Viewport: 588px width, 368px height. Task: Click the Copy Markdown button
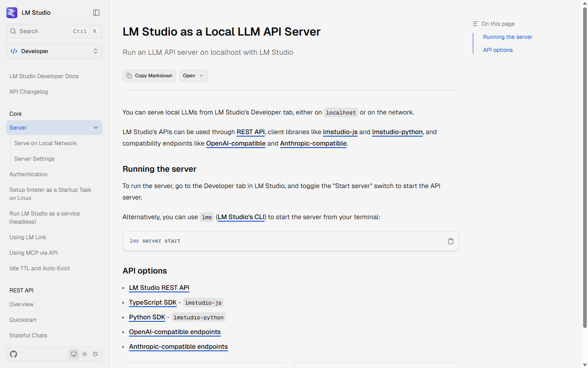pyautogui.click(x=149, y=76)
